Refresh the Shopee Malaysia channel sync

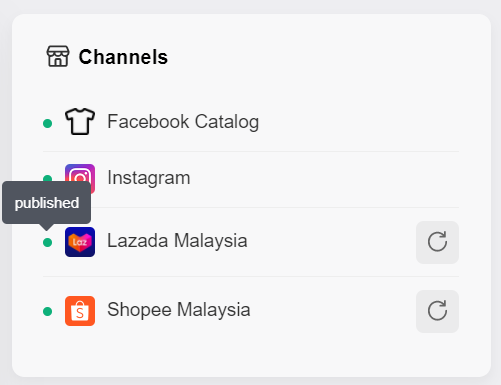(x=437, y=311)
